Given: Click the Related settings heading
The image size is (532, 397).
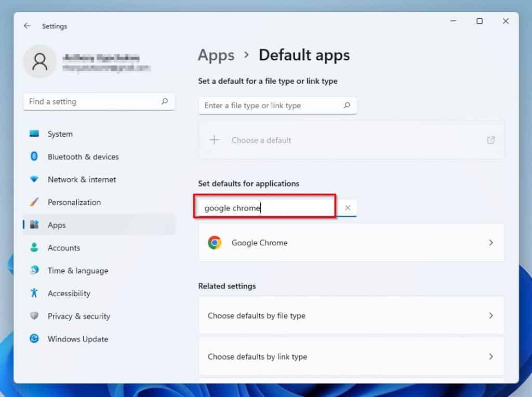Looking at the screenshot, I should point(227,286).
